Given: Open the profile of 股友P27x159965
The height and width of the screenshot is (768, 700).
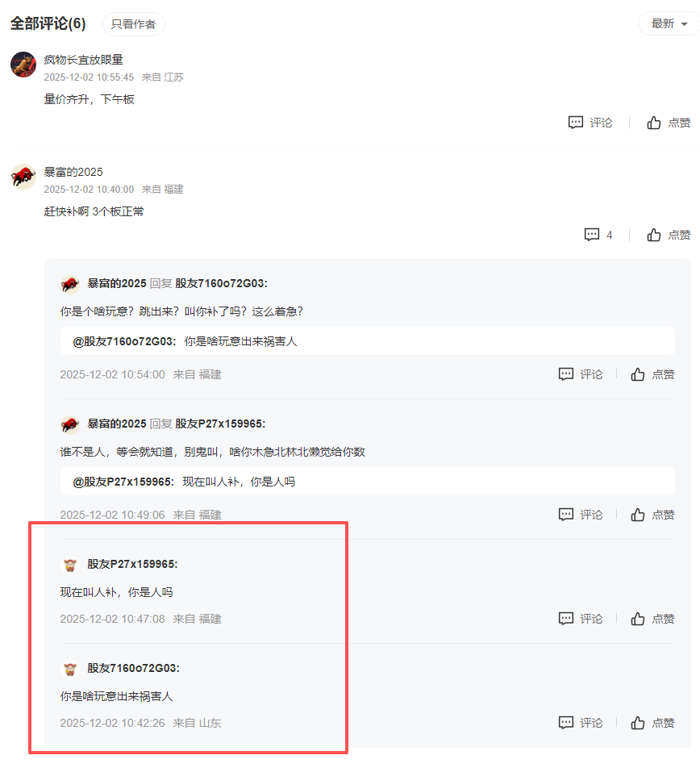Looking at the screenshot, I should [132, 564].
